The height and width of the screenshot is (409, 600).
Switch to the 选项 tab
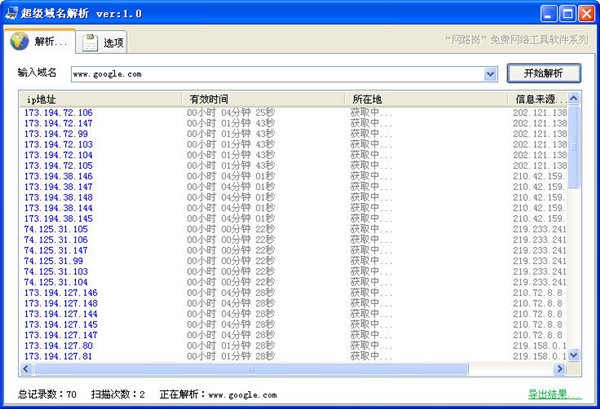[104, 43]
